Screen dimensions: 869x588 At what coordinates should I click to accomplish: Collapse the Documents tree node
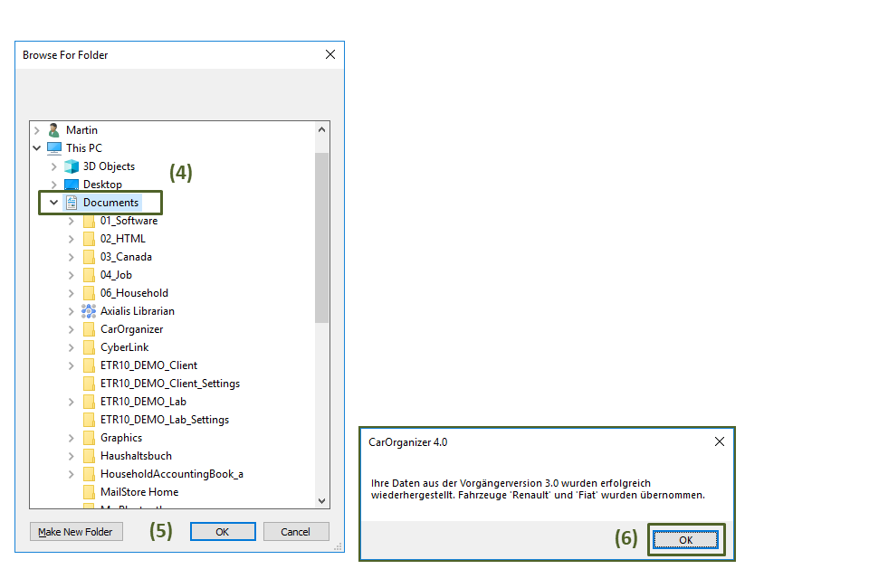(x=54, y=203)
